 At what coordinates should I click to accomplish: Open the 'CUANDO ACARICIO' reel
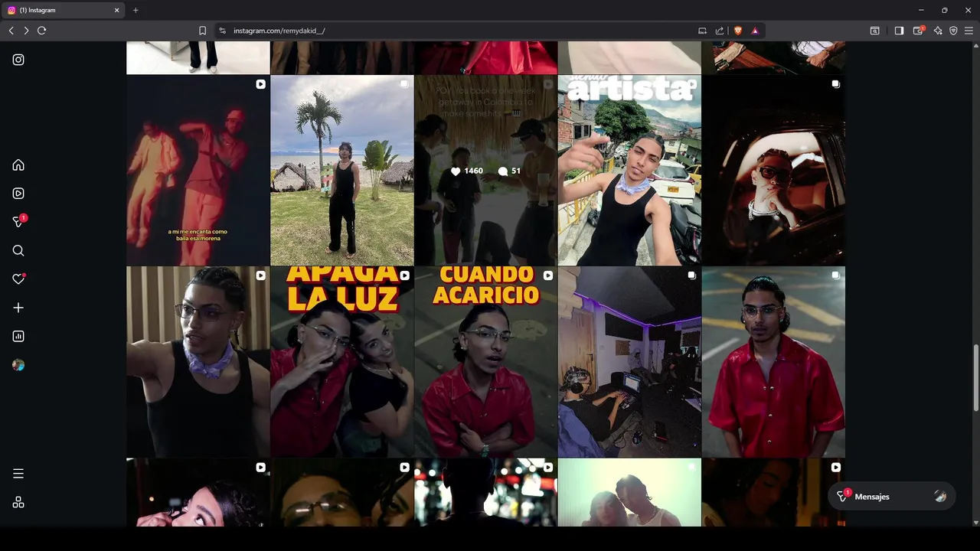tap(486, 362)
